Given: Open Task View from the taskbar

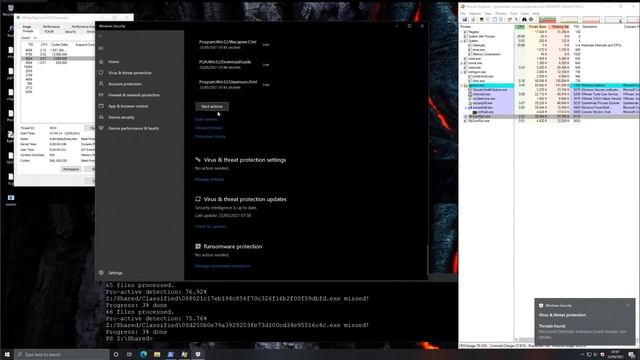Looking at the screenshot, I should [129, 354].
